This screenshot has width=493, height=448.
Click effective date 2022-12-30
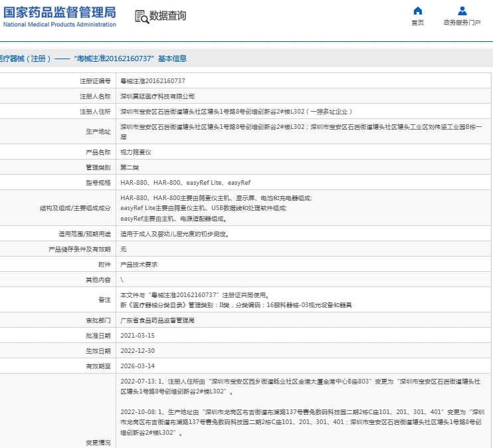coord(138,350)
